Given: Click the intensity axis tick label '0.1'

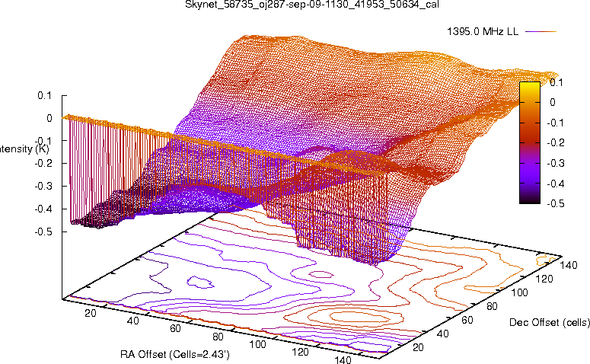Looking at the screenshot, I should coord(44,96).
